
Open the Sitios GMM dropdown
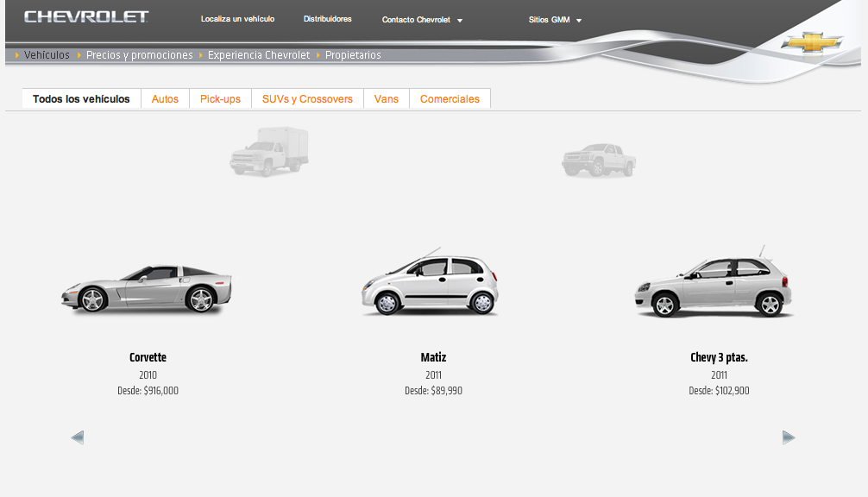[x=555, y=19]
